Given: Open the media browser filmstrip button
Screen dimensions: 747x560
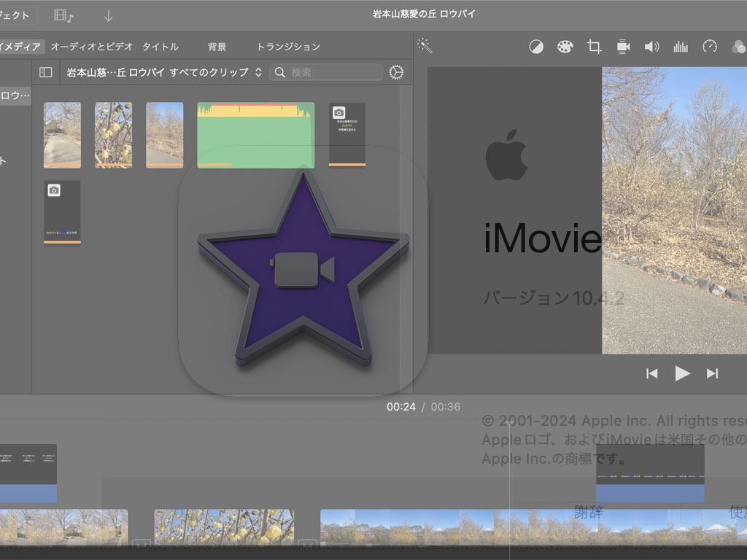Looking at the screenshot, I should [x=64, y=15].
